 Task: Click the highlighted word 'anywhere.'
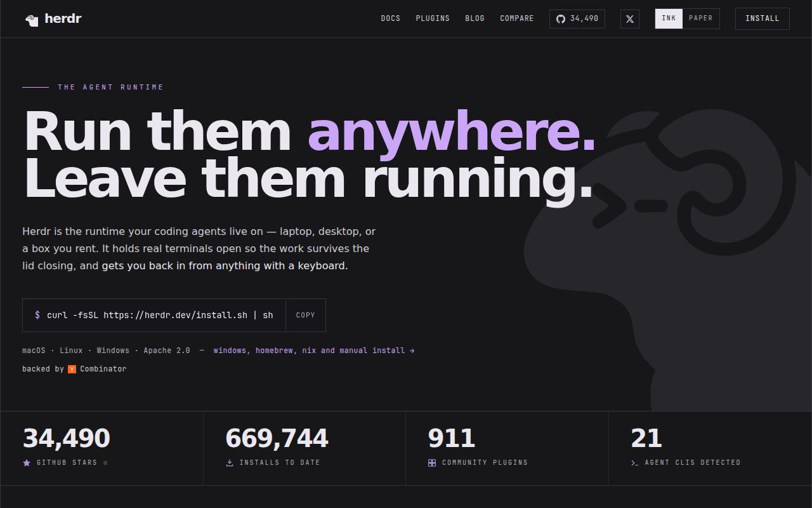coord(452,133)
